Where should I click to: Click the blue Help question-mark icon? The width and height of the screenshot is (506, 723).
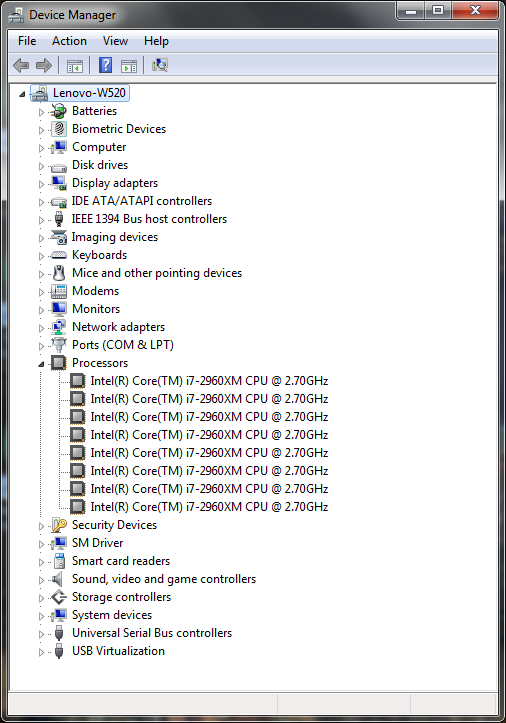pos(106,65)
